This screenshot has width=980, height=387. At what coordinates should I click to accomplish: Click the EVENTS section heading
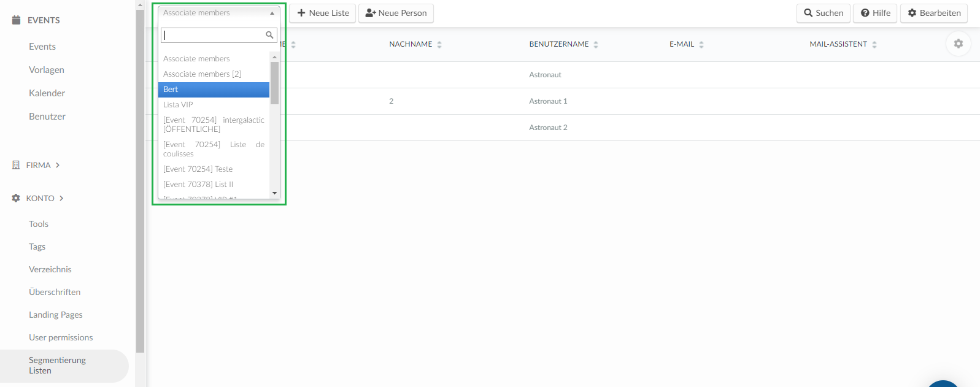(x=44, y=20)
